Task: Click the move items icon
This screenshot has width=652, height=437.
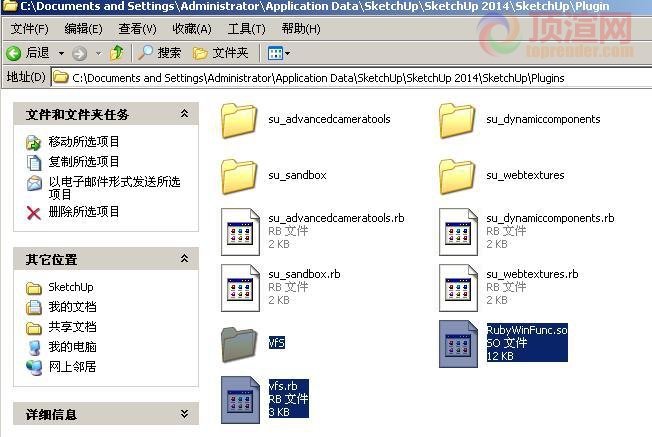Action: (x=34, y=143)
